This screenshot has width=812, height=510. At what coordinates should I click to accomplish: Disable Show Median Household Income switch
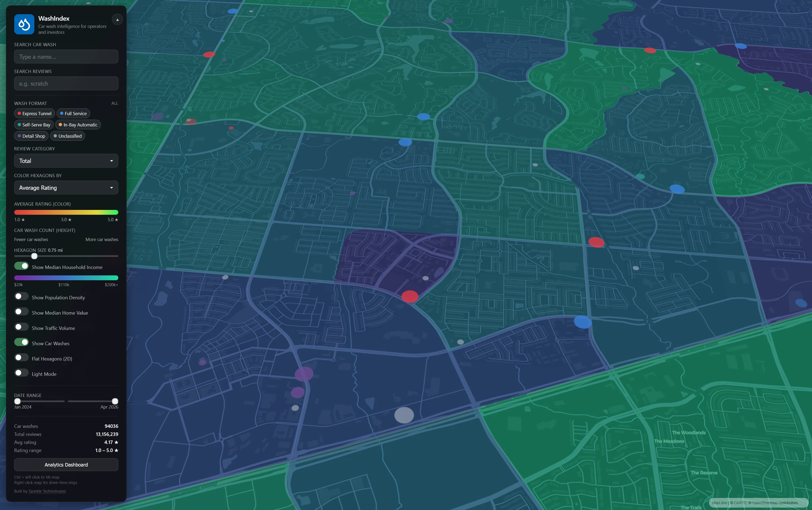[x=21, y=266]
